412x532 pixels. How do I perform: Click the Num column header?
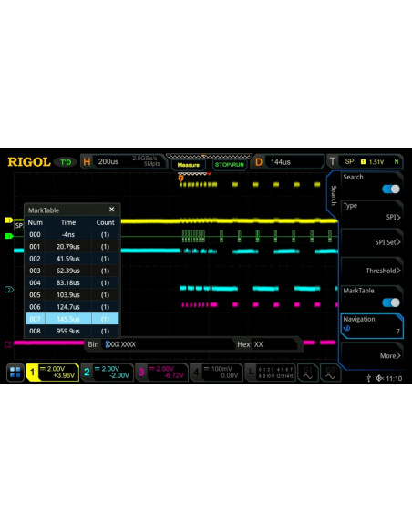click(35, 222)
